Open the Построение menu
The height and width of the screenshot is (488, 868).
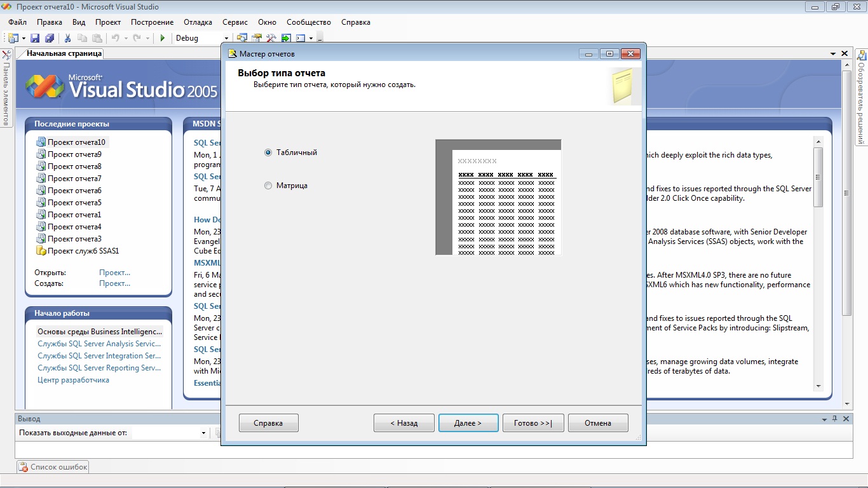152,22
